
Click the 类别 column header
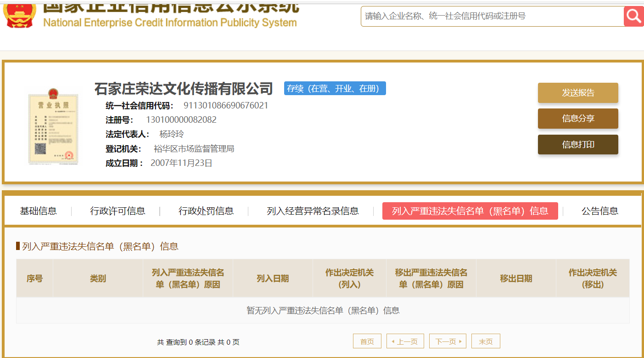98,278
